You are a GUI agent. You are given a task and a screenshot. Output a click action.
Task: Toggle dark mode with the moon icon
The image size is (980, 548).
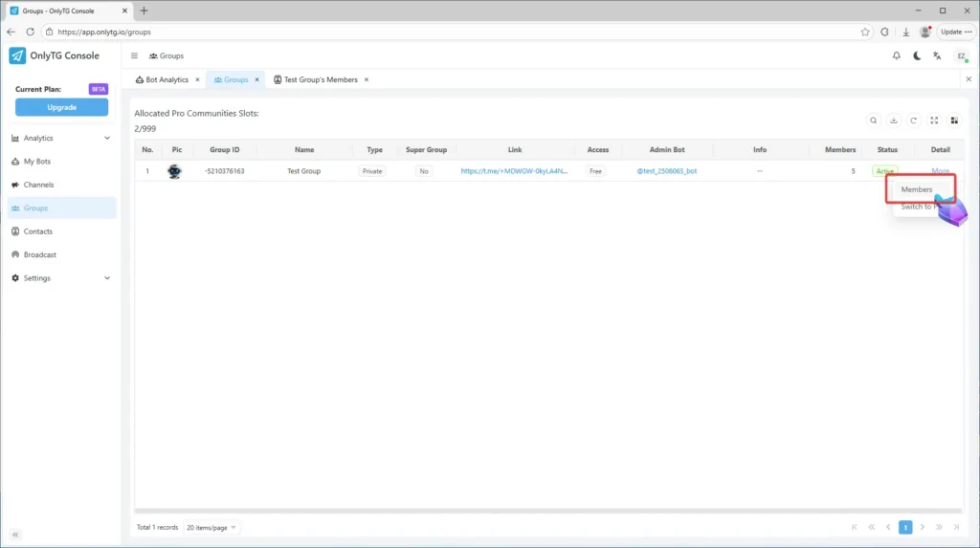click(917, 56)
